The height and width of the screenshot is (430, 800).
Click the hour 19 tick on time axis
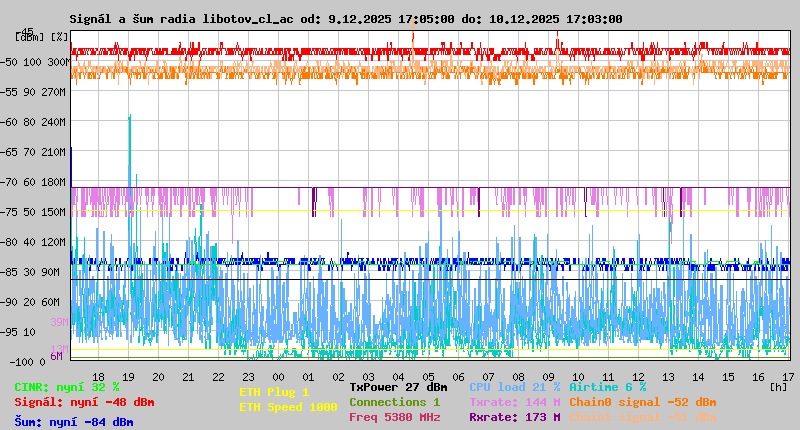coord(129,377)
